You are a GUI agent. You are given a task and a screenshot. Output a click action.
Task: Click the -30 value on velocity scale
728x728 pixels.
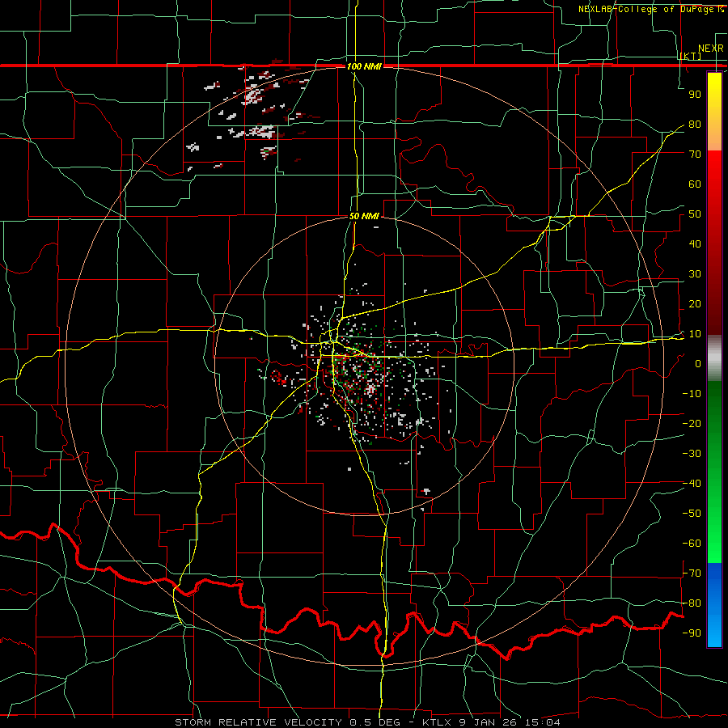[x=692, y=454]
